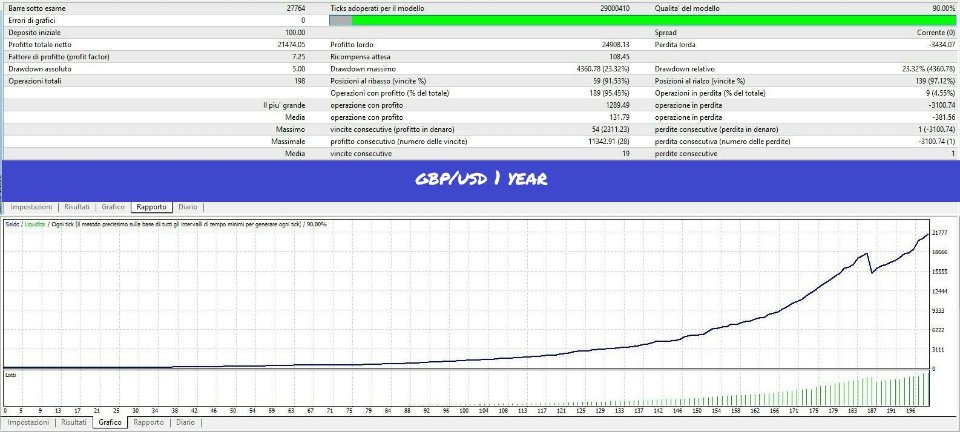Click the spread value 'Corrente (0)'
The image size is (960, 432).
click(936, 32)
